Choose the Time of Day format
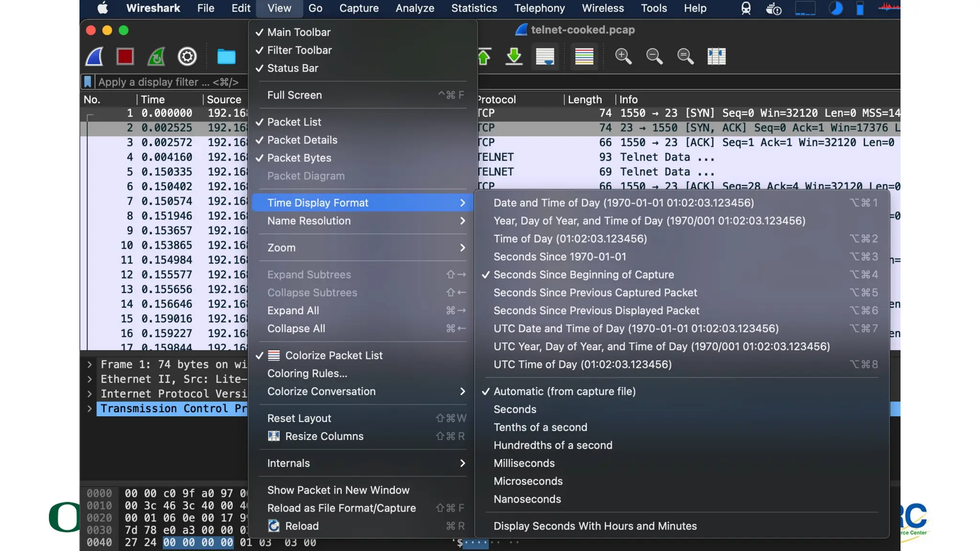This screenshot has height=551, width=980. point(570,239)
